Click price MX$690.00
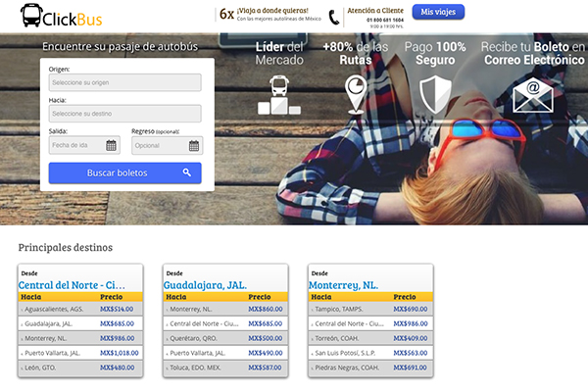The image size is (588, 392). 411,309
